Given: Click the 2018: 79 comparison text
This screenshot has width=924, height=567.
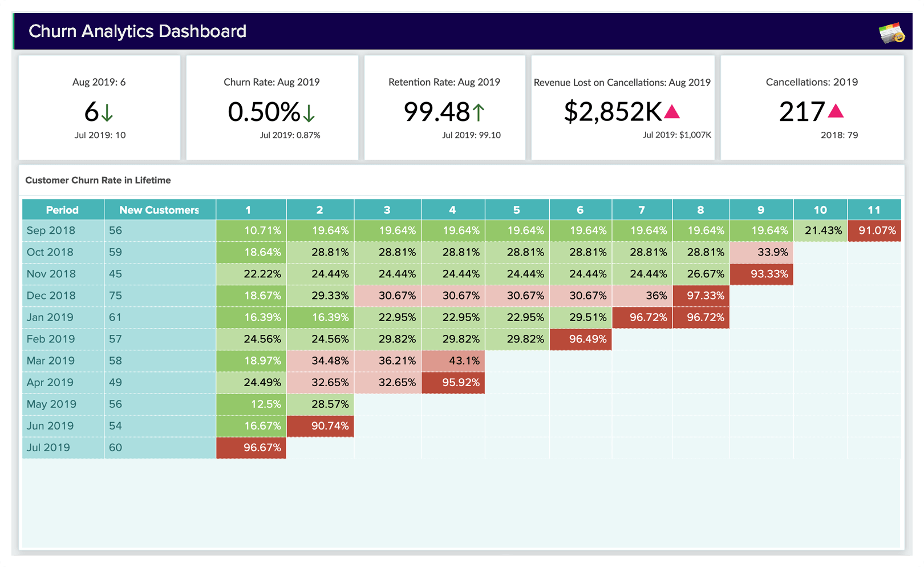Looking at the screenshot, I should [x=839, y=135].
